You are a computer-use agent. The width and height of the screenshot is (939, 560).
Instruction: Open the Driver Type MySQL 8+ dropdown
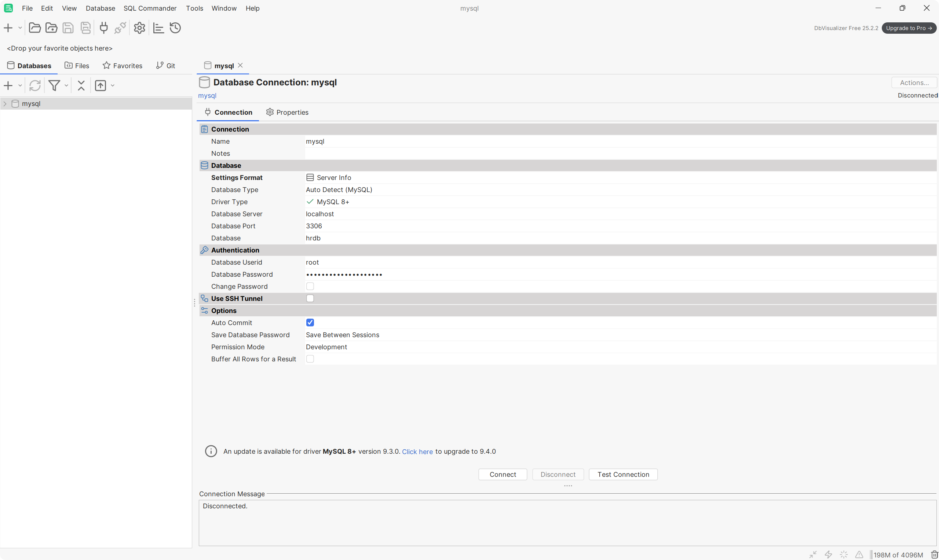[621, 202]
